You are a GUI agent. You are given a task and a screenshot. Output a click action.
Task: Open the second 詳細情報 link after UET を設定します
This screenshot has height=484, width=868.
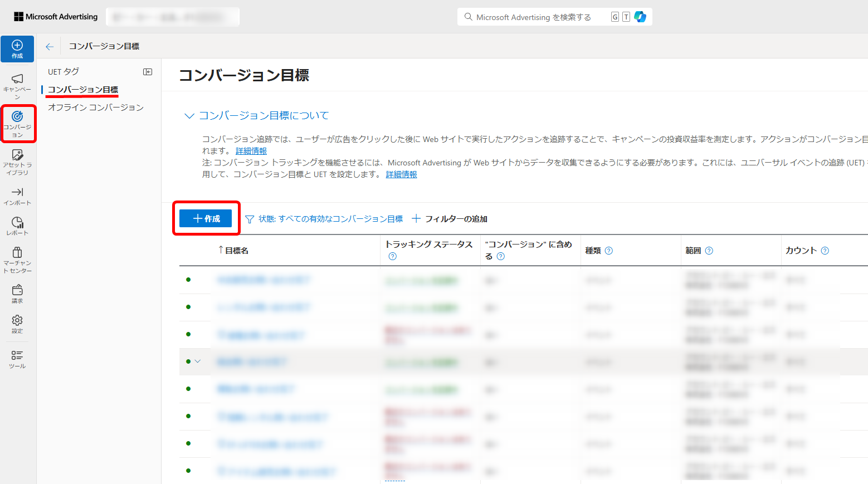tap(401, 174)
